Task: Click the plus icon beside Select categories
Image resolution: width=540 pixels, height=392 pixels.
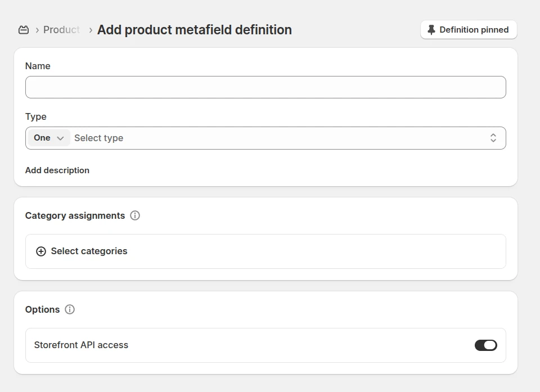Action: (41, 251)
